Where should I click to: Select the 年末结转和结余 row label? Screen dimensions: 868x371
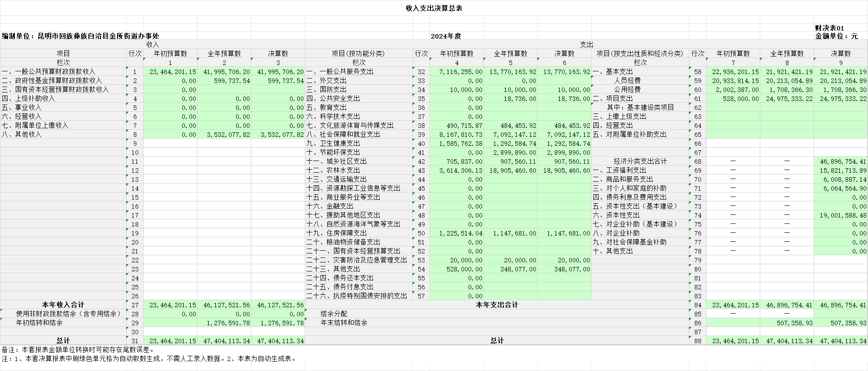344,323
